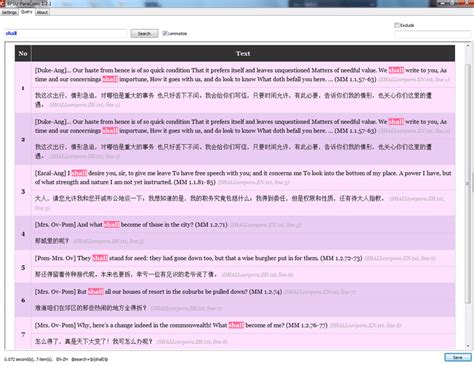
Task: Select result number 2 cell
Action: tap(23, 139)
